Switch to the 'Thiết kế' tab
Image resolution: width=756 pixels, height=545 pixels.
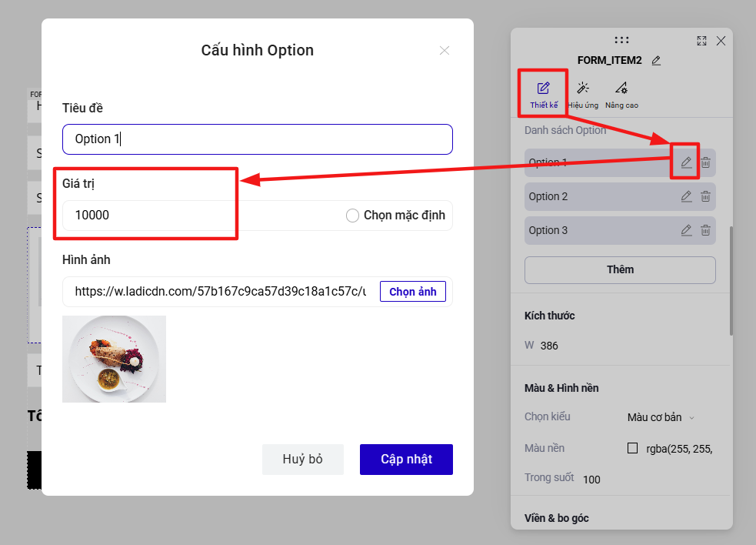click(544, 95)
